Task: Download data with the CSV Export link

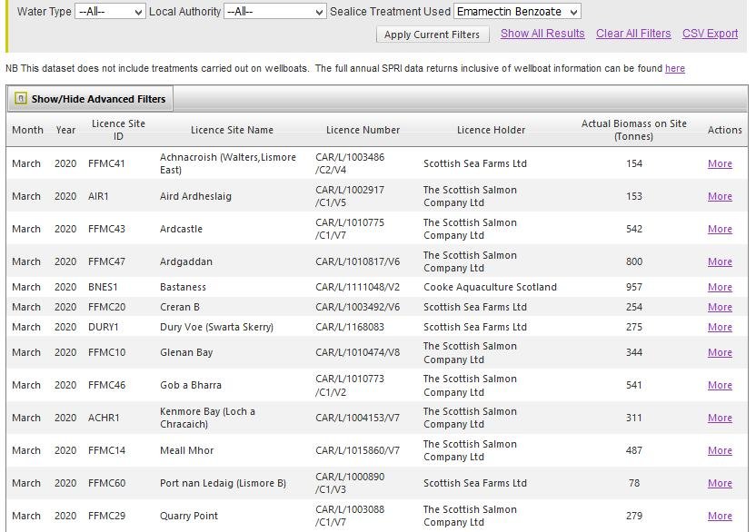Action: click(x=710, y=34)
